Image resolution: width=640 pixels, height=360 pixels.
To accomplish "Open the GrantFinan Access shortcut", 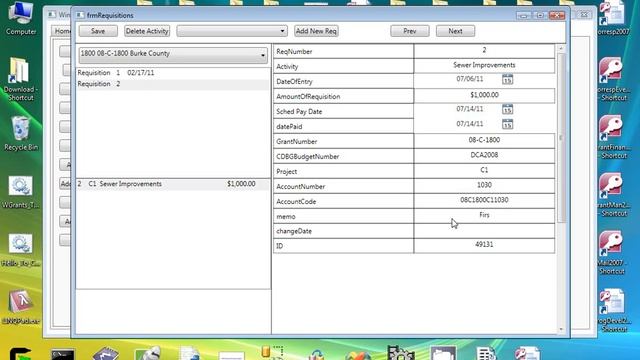I will [614, 137].
